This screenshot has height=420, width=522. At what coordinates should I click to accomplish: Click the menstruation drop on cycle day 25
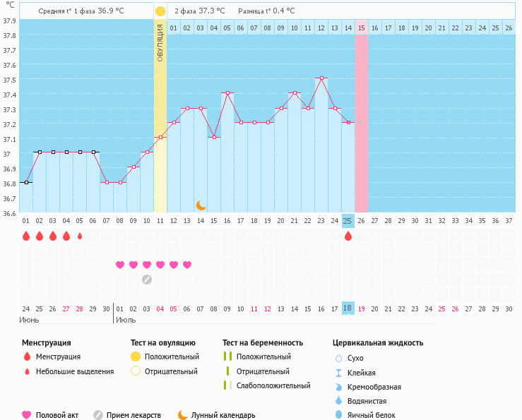click(348, 236)
